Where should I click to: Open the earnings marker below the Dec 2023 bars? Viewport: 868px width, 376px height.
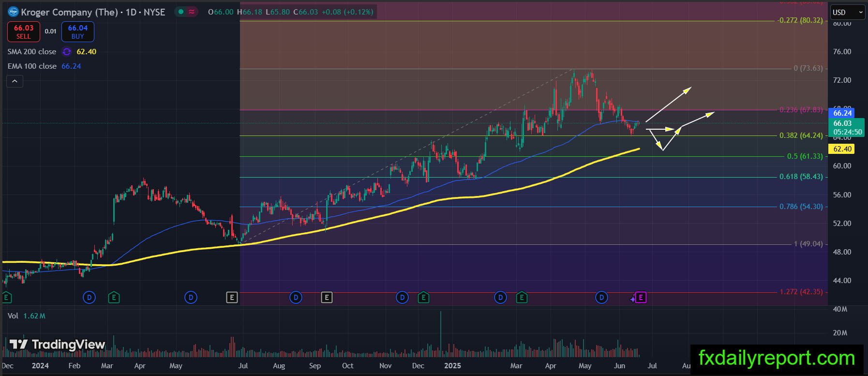click(6, 297)
